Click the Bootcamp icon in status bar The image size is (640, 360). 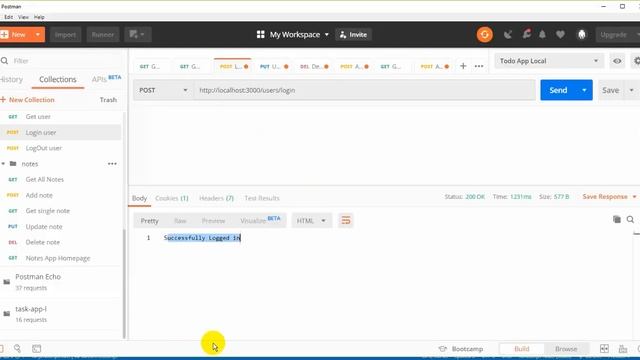click(x=442, y=349)
